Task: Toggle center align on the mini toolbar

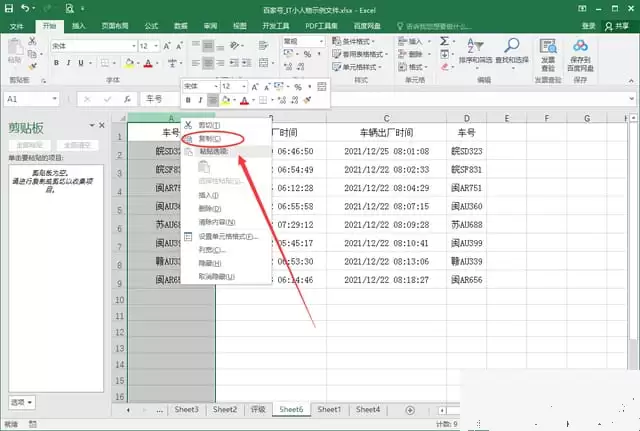Action: coord(212,100)
